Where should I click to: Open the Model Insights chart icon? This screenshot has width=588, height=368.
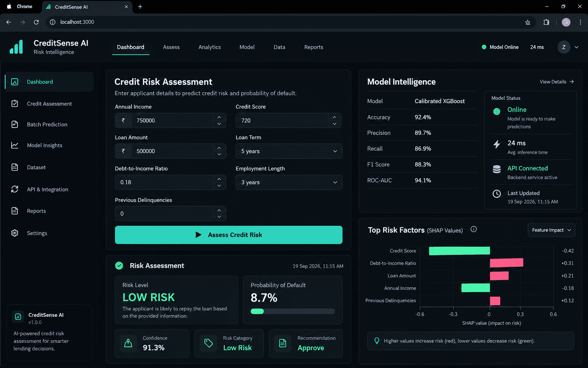(x=15, y=145)
